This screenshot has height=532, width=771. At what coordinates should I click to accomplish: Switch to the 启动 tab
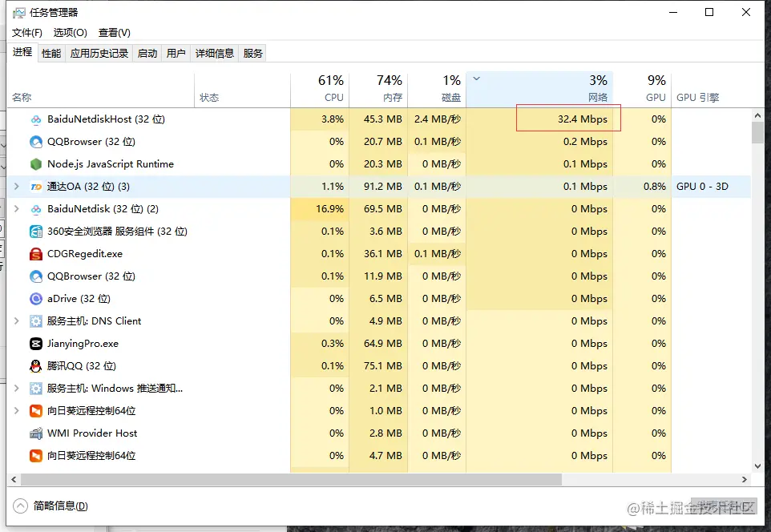pyautogui.click(x=147, y=53)
